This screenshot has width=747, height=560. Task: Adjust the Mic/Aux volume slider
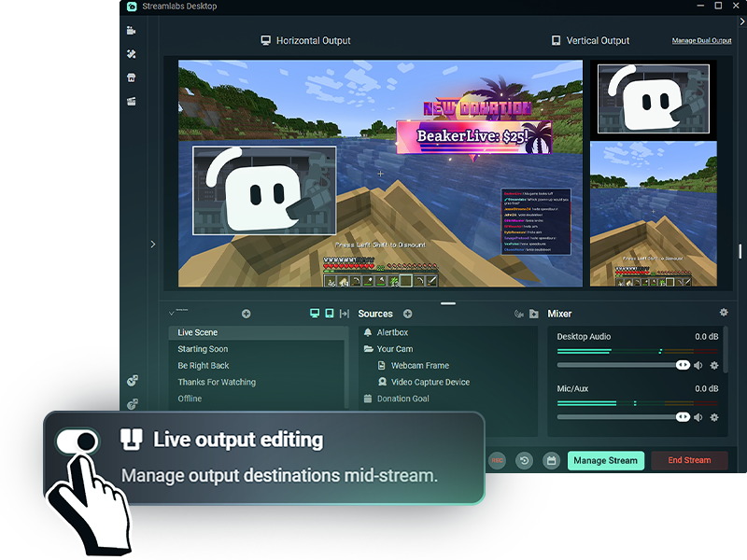[x=624, y=417]
